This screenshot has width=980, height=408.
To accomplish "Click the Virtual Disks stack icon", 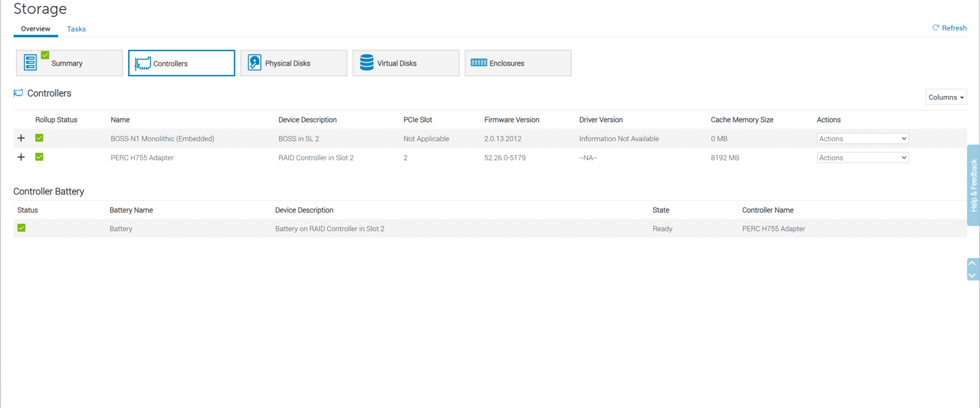I will [366, 63].
